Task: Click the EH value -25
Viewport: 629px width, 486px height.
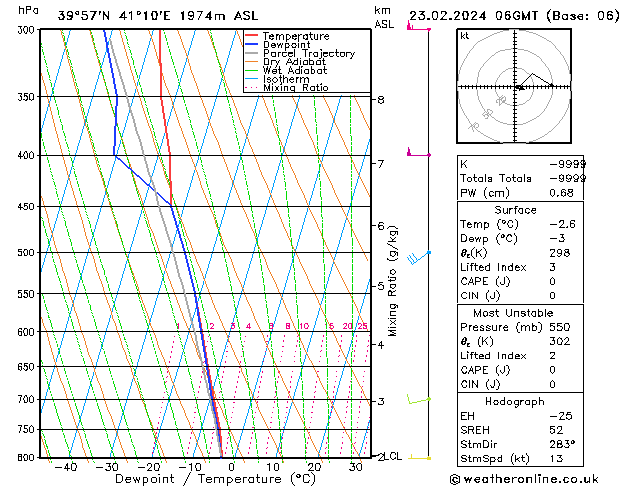Action: 561,416
